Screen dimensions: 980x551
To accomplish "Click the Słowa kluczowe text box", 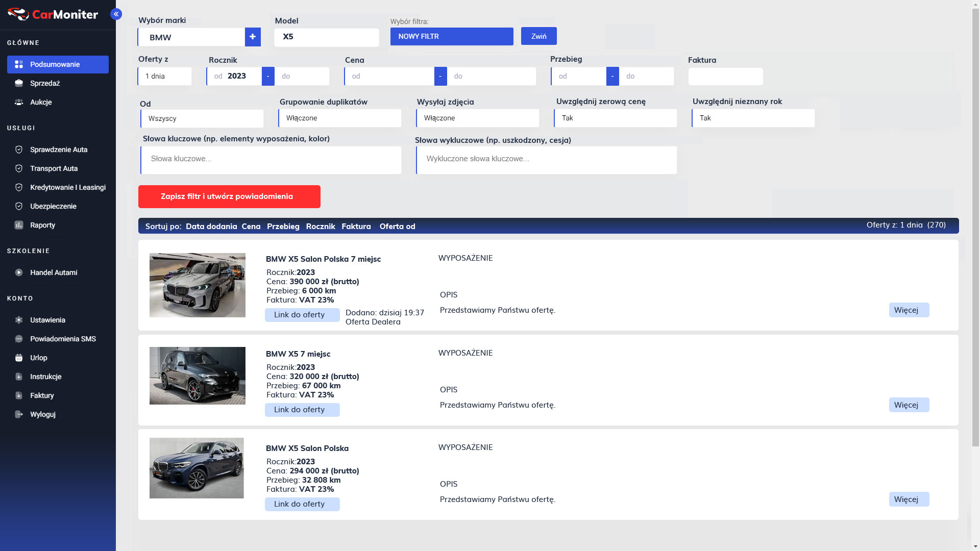I will click(x=271, y=160).
